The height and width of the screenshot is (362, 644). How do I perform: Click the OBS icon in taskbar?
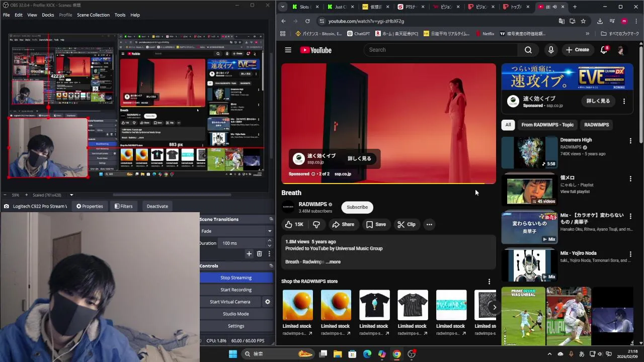click(412, 354)
